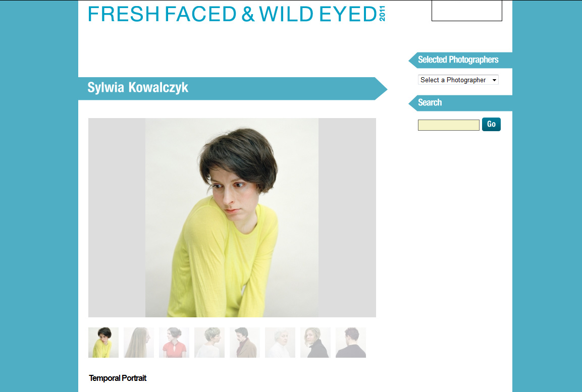Click the large yellow sweater portrait image
The height and width of the screenshot is (392, 582).
232,218
